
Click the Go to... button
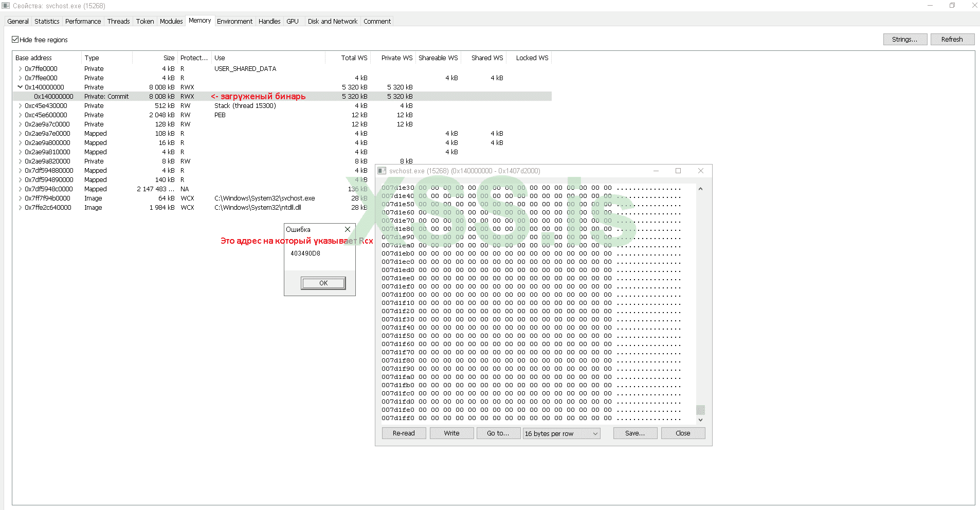click(498, 433)
